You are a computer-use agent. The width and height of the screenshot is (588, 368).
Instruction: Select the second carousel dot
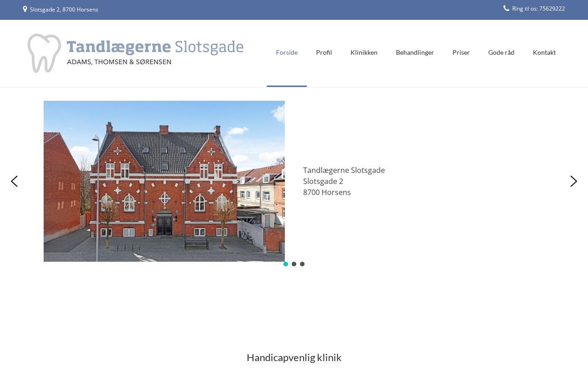(x=294, y=264)
